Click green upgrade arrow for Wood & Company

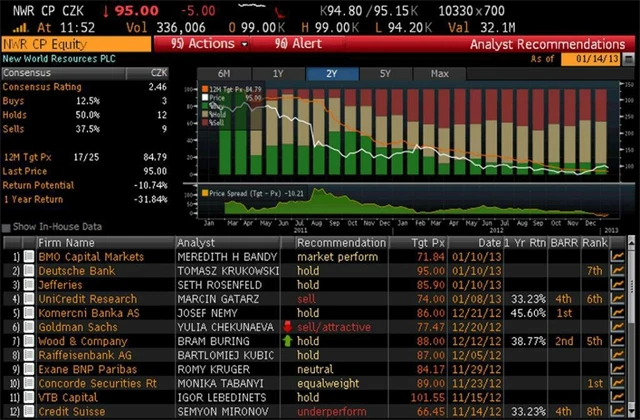click(x=286, y=340)
